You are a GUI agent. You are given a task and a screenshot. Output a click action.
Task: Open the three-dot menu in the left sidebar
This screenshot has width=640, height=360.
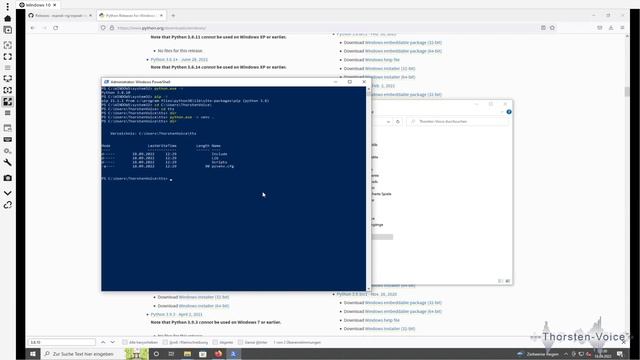click(7, 7)
